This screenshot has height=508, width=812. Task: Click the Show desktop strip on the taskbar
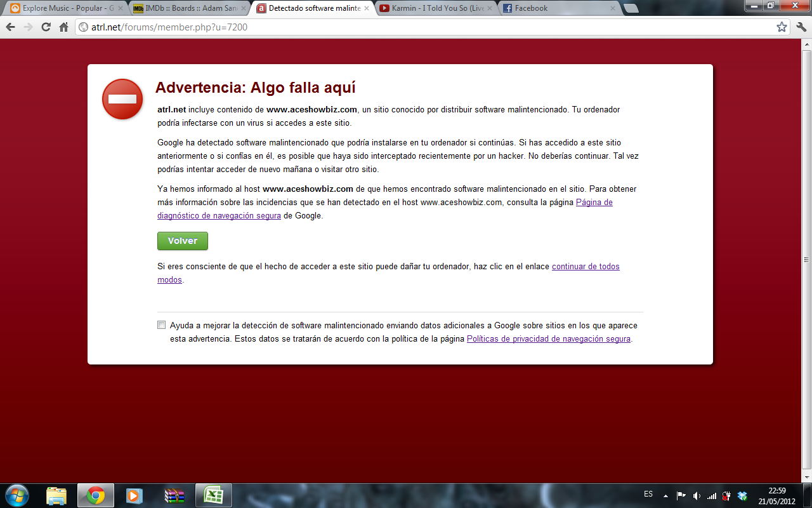(x=808, y=495)
